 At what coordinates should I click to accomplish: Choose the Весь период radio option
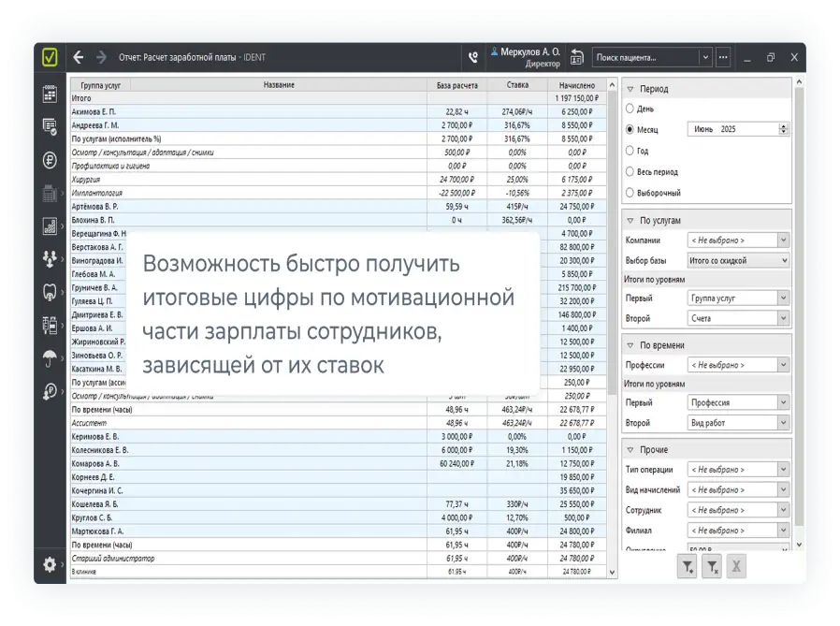point(630,172)
